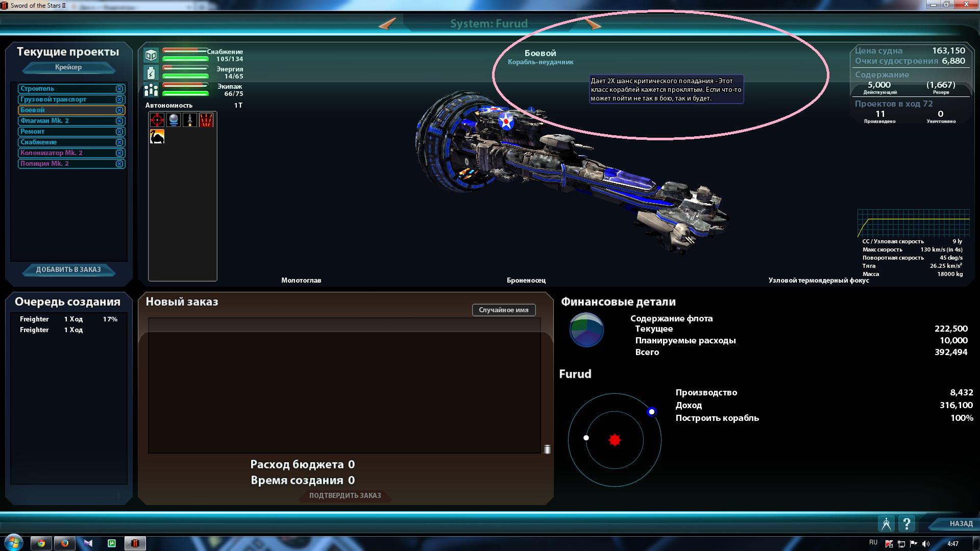Viewport: 980px width, 551px height.
Task: Remove Грузовой транспорт design with its X
Action: [x=119, y=99]
